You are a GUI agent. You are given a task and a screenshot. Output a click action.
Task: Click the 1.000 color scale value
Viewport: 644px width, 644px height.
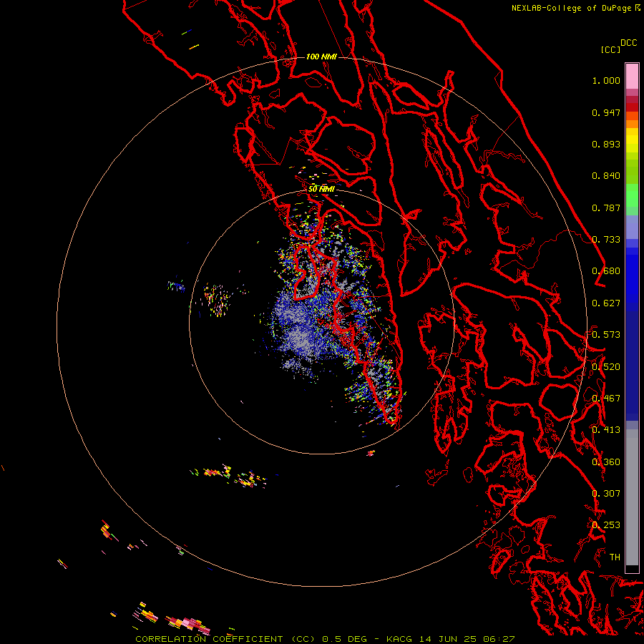(606, 80)
